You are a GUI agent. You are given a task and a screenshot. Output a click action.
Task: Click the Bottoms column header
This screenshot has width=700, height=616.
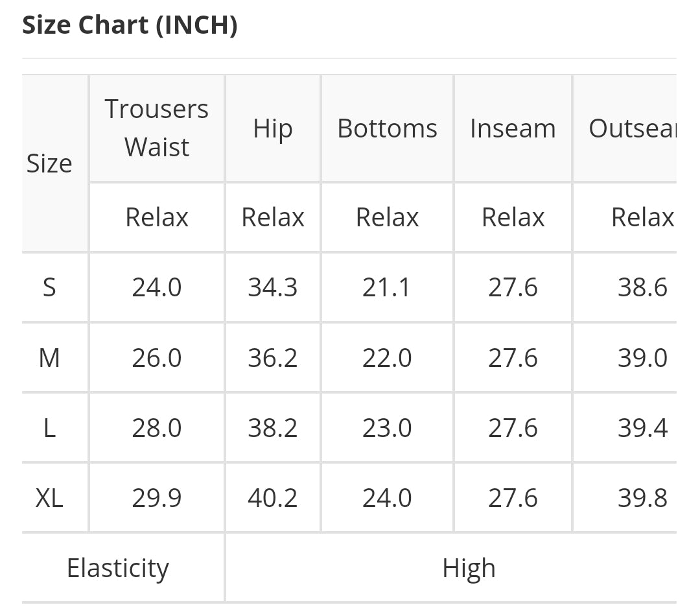click(387, 128)
